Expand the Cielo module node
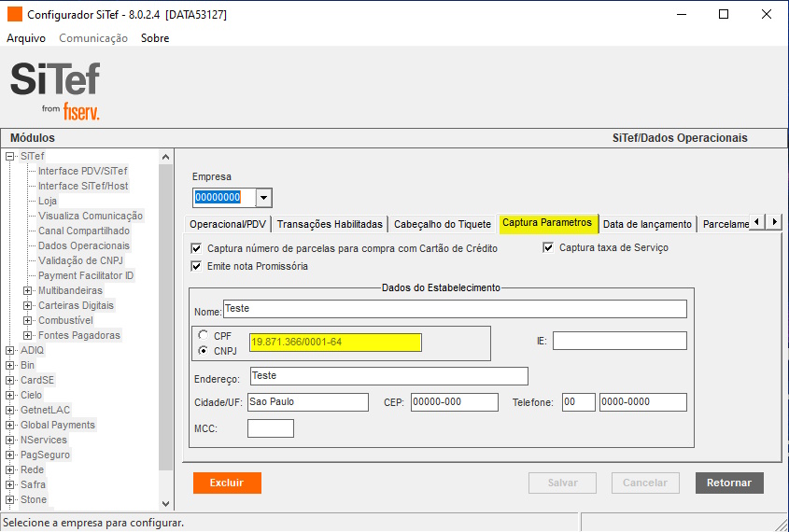 point(9,395)
